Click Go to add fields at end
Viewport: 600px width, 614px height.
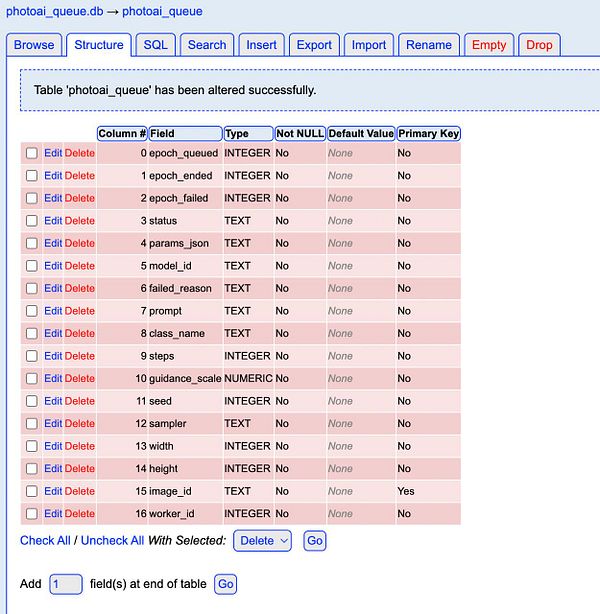(x=226, y=584)
